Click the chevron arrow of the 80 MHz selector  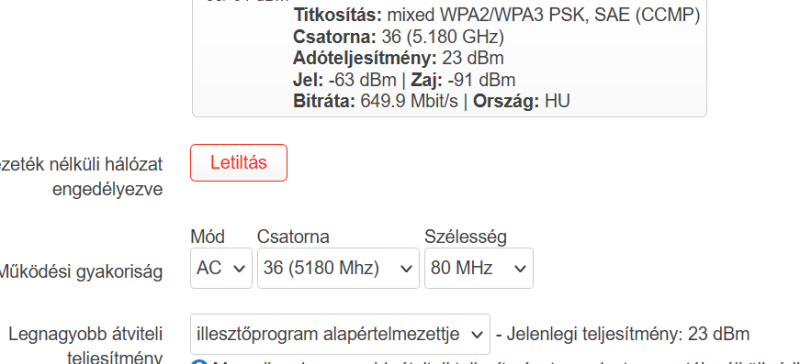(x=520, y=269)
